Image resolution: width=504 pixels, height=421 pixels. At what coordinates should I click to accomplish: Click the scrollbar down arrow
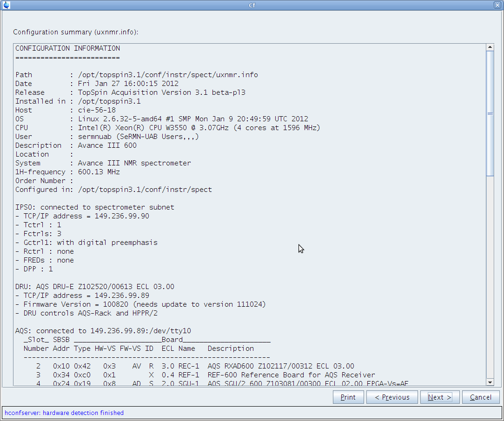(x=490, y=382)
